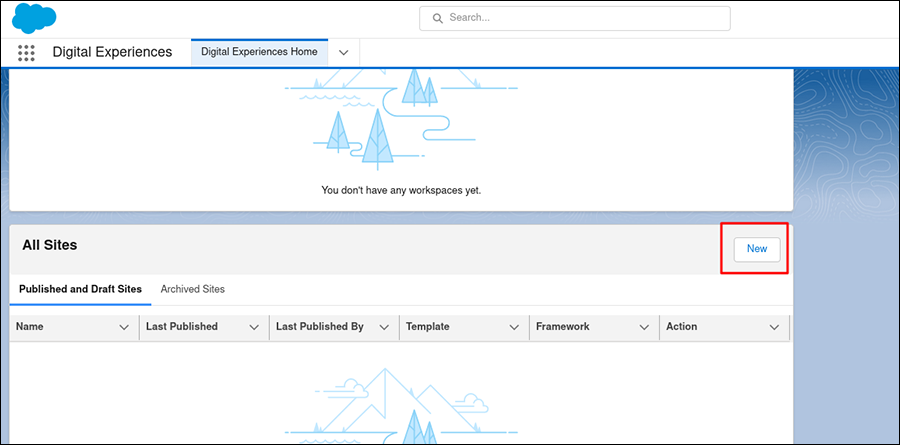
Task: Expand the chevron beside Digital Experiences Home
Action: [343, 52]
